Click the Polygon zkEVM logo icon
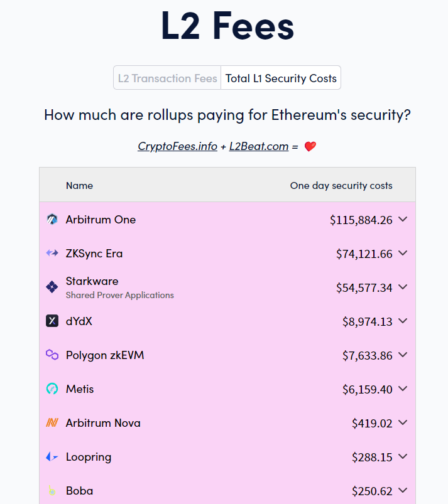Screen dimensions: 448x504 pyautogui.click(x=52, y=355)
